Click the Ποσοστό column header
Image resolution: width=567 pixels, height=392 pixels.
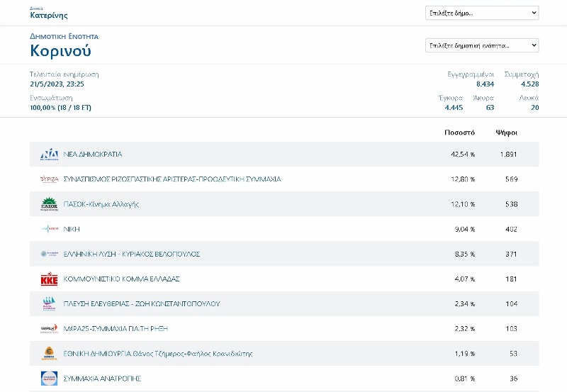pos(459,133)
